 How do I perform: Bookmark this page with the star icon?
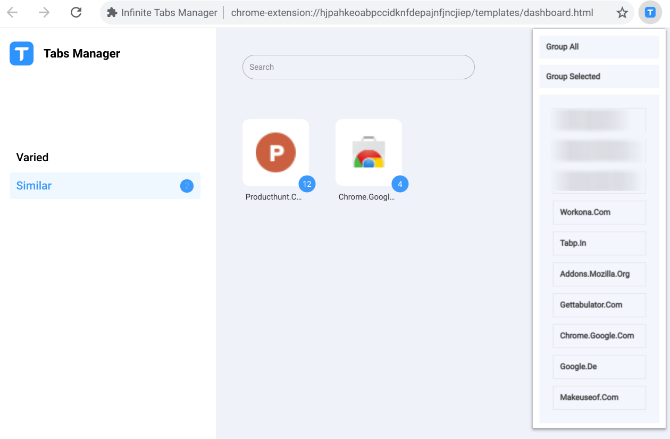(622, 13)
